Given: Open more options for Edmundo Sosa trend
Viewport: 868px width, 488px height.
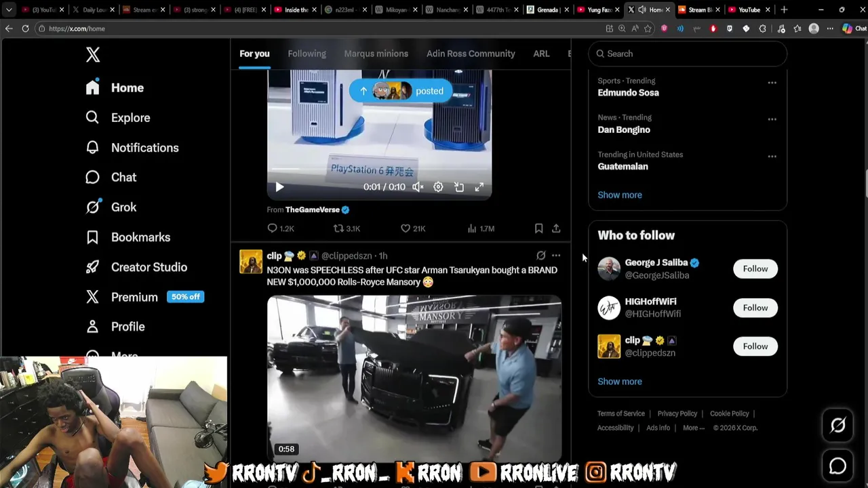Looking at the screenshot, I should click(x=772, y=83).
